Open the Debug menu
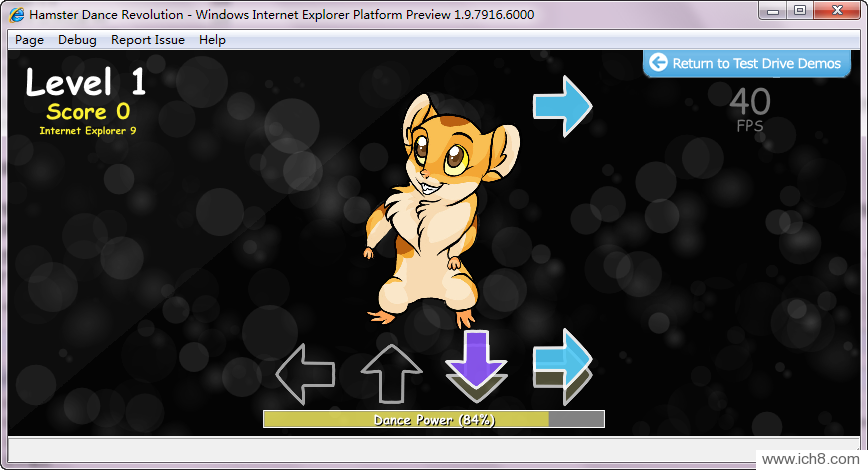 point(77,40)
